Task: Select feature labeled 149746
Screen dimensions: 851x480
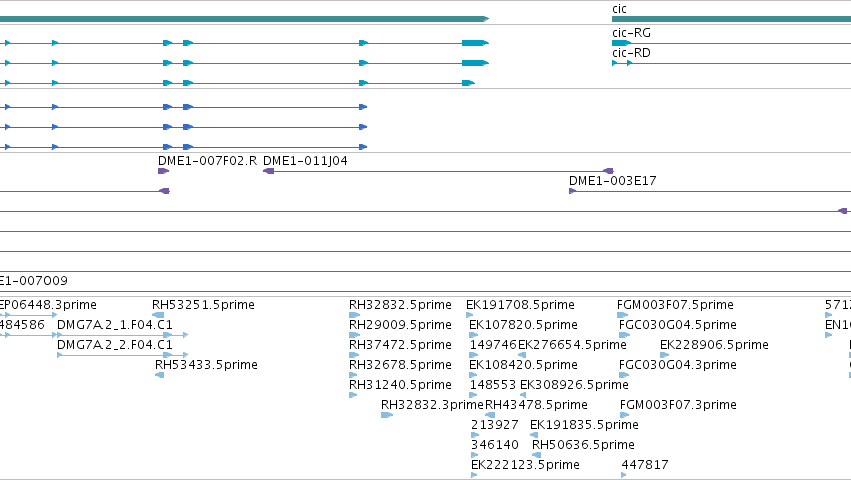Action: tap(493, 345)
